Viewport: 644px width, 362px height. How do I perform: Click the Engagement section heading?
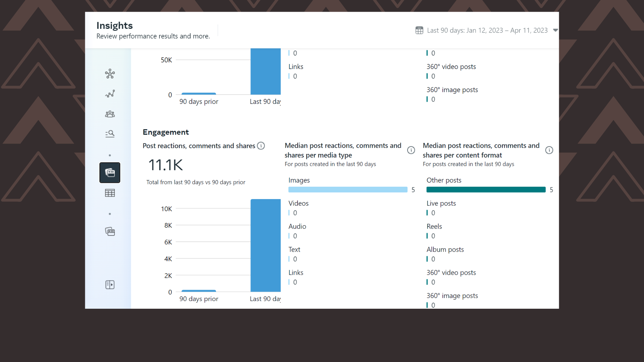tap(166, 132)
